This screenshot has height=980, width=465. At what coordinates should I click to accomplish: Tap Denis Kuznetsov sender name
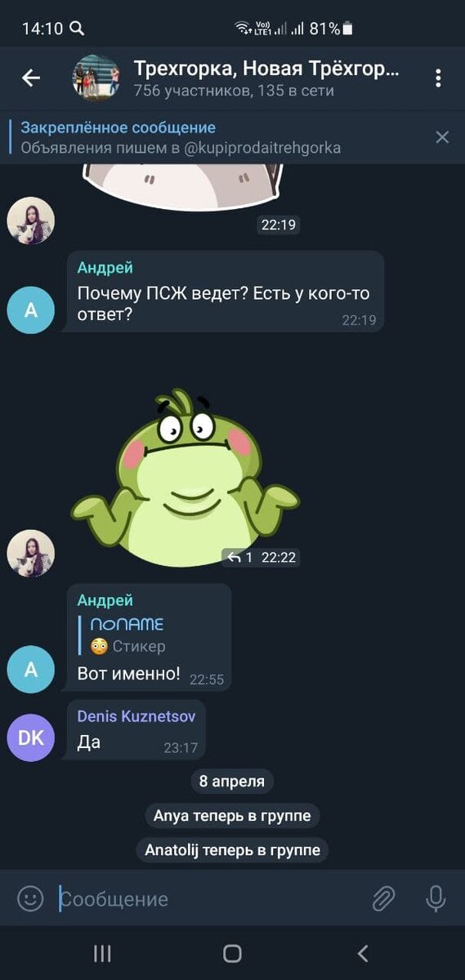[x=136, y=716]
